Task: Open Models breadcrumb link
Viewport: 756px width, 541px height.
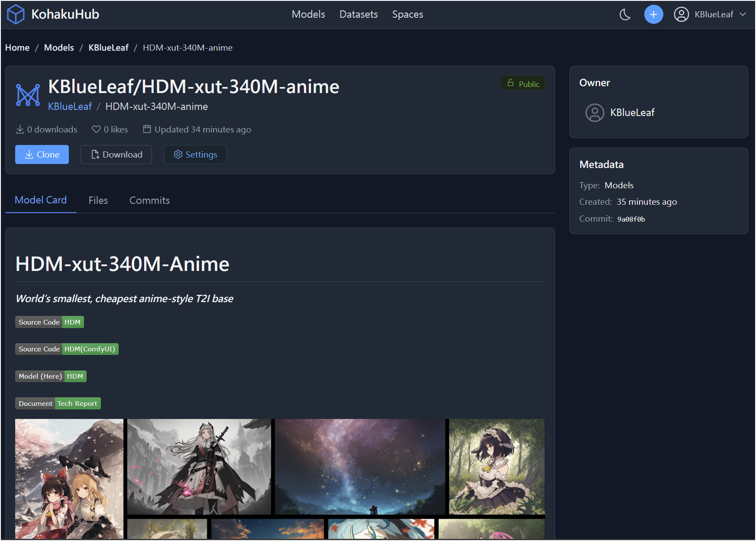Action: (x=59, y=48)
